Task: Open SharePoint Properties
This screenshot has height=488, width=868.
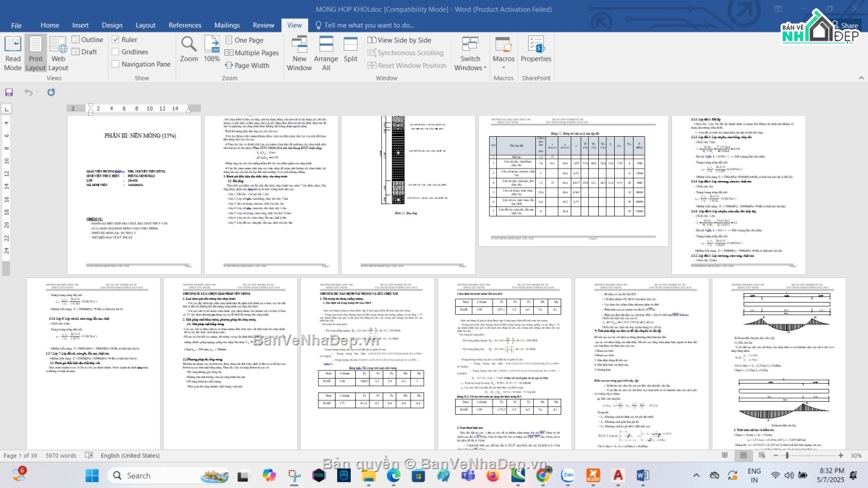Action: tap(535, 49)
